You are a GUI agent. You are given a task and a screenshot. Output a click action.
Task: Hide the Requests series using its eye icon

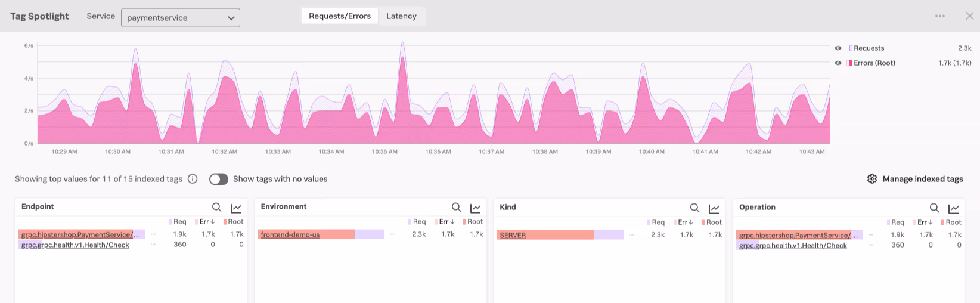click(838, 48)
